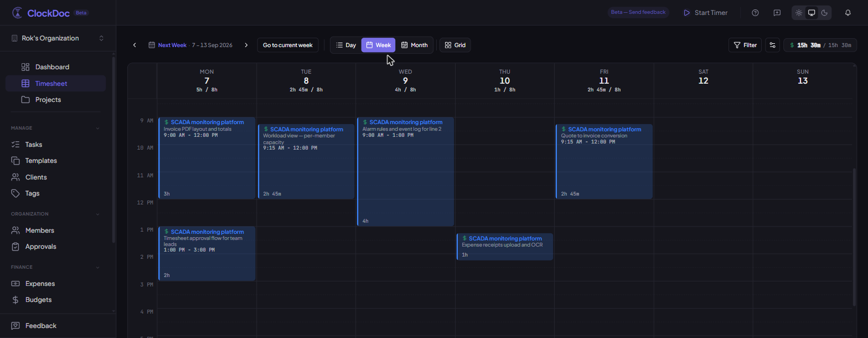Image resolution: width=868 pixels, height=338 pixels.
Task: Click Beta — Send feedback pill
Action: (x=638, y=12)
